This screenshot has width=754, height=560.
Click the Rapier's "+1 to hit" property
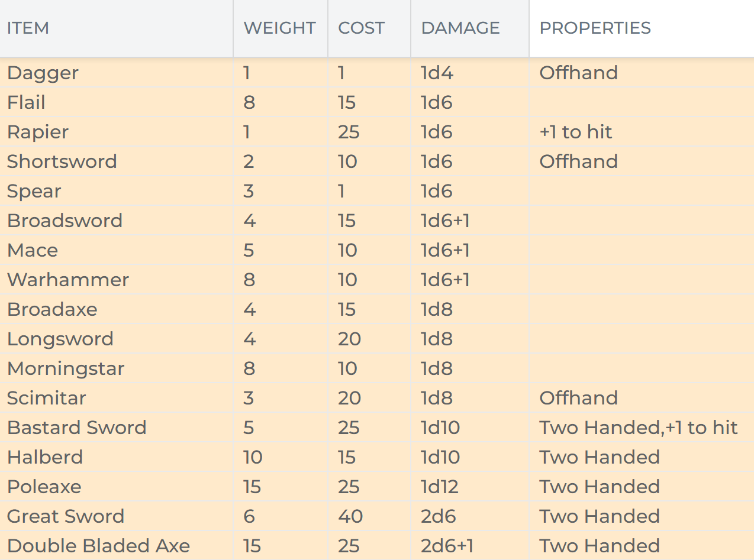(575, 132)
